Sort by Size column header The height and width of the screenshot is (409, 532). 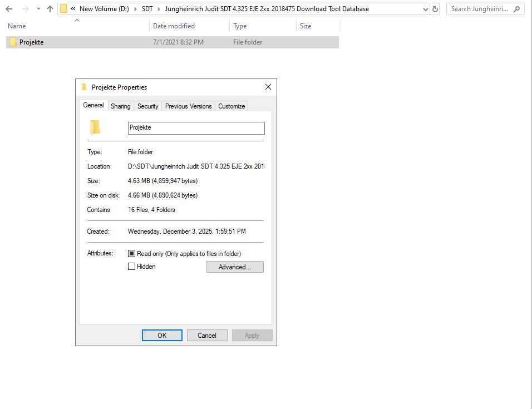[306, 26]
